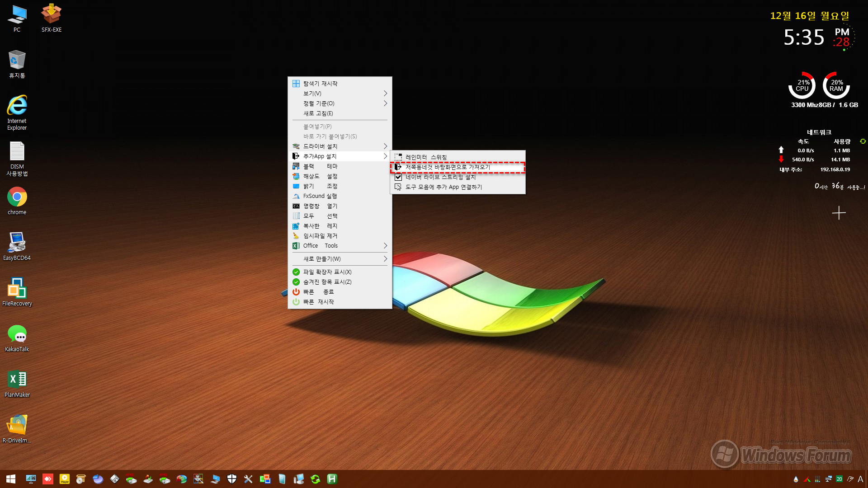This screenshot has width=868, height=488.
Task: Expand the 보기(V) submenu
Action: 340,94
